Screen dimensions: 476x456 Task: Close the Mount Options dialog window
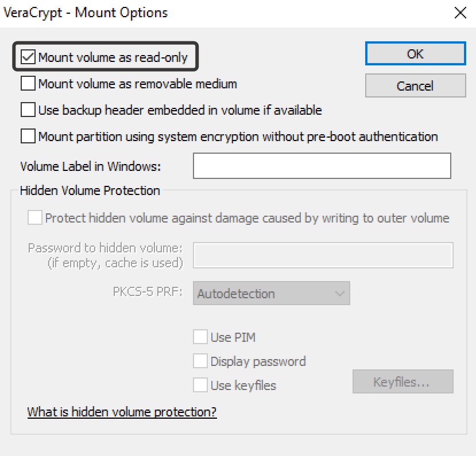[460, 13]
